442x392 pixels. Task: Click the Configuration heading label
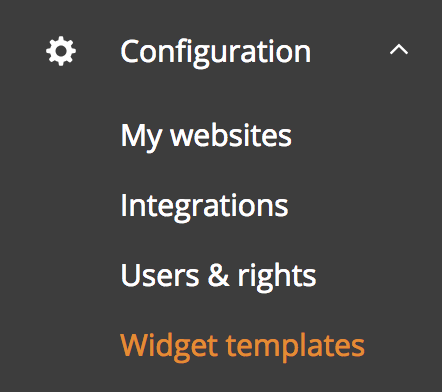coord(216,53)
